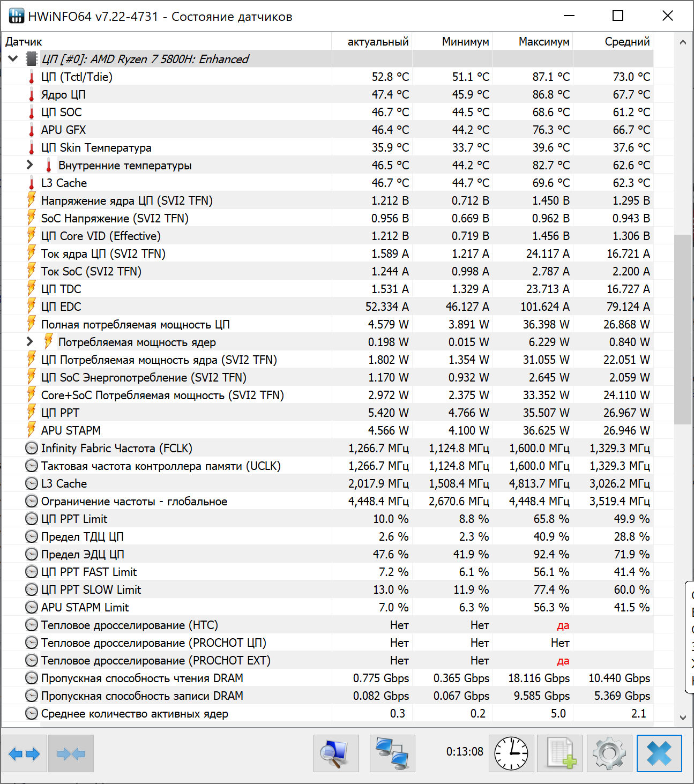The image size is (694, 784).
Task: Click the 101.624 A maximum EDC value
Action: tap(545, 307)
